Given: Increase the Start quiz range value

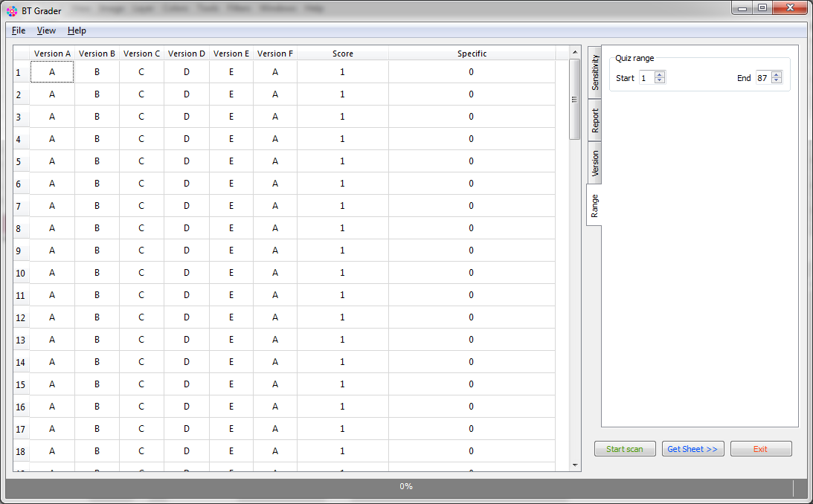Looking at the screenshot, I should pos(660,75).
